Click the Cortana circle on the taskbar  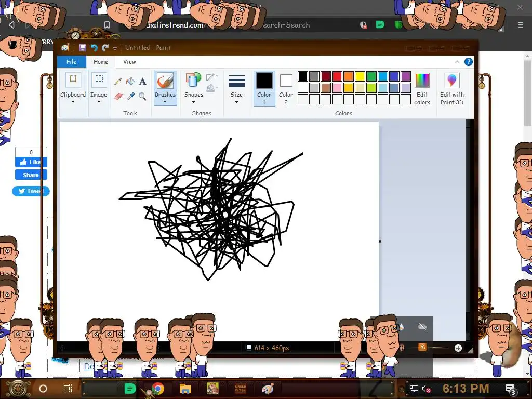coord(43,389)
